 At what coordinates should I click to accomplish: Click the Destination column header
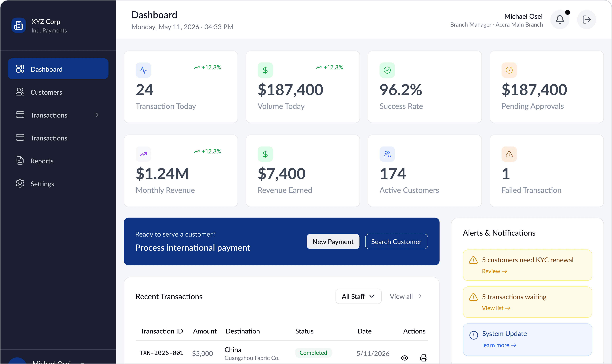(x=243, y=331)
